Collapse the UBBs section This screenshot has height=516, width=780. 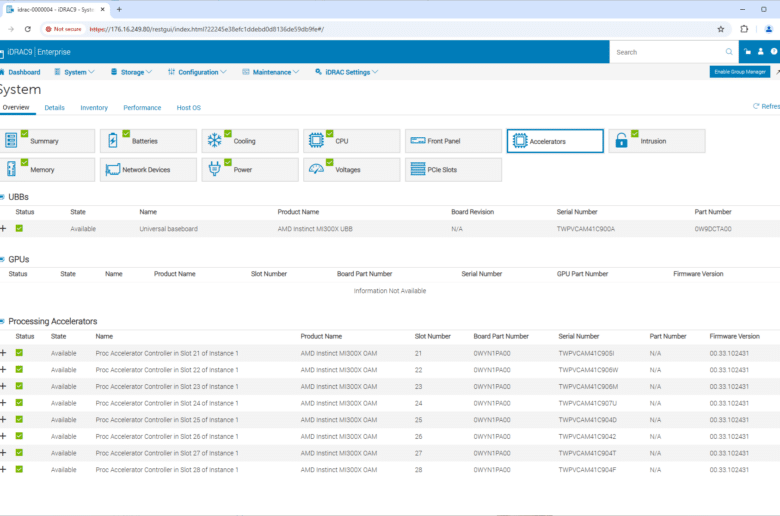tap(2, 197)
